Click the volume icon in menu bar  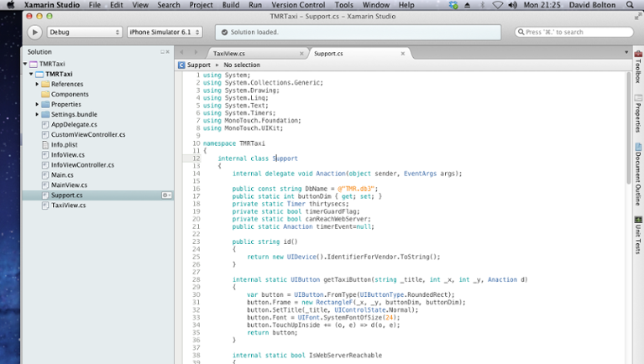tap(512, 5)
